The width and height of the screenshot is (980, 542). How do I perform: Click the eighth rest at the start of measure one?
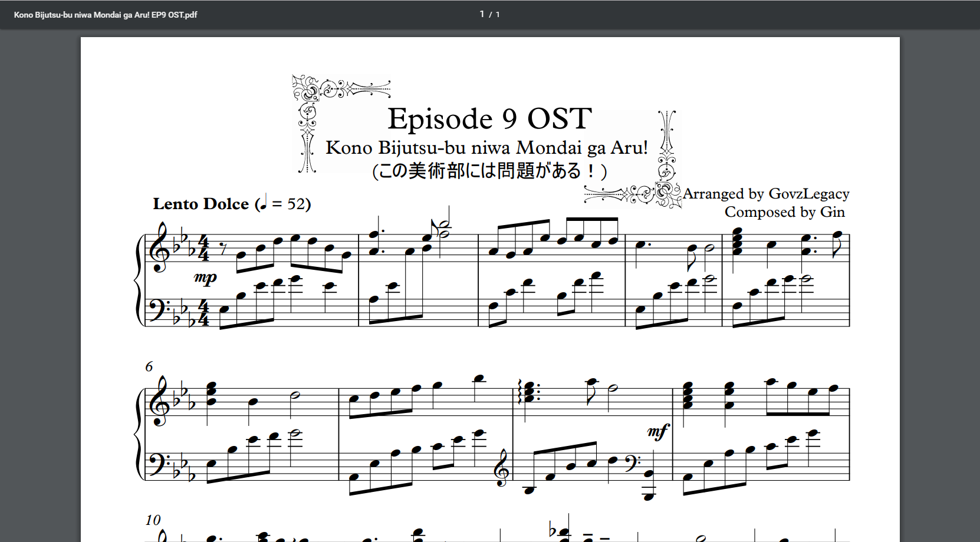pos(222,248)
